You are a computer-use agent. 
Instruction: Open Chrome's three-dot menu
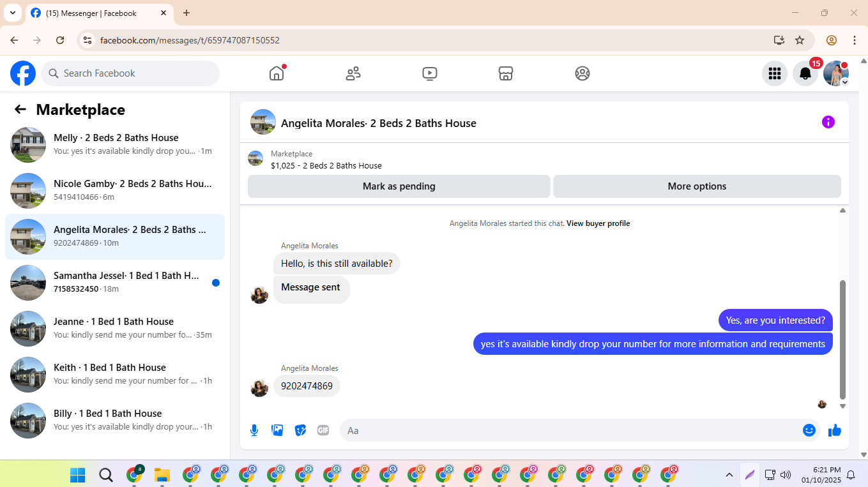point(855,40)
